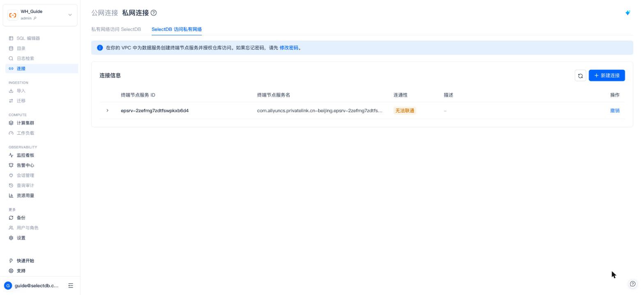Expand the epsrv-2zefmg7zdtfswpkxb6d4 row
The image size is (644, 295).
pos(108,111)
